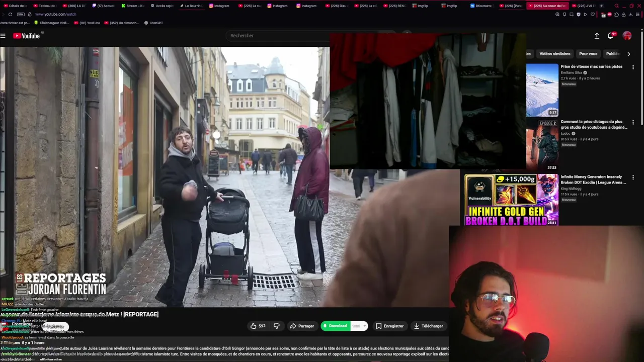Click the tab search magnifier icon
Screen dimensions: 644x362
[x=616, y=6]
